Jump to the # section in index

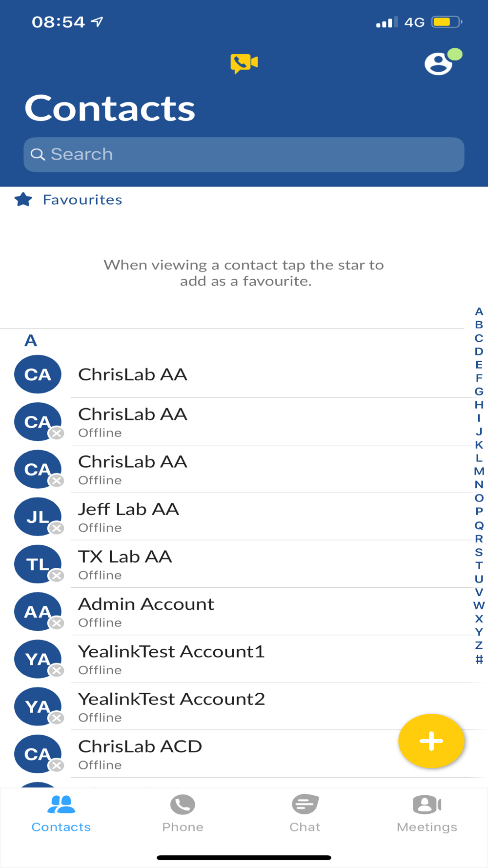479,660
